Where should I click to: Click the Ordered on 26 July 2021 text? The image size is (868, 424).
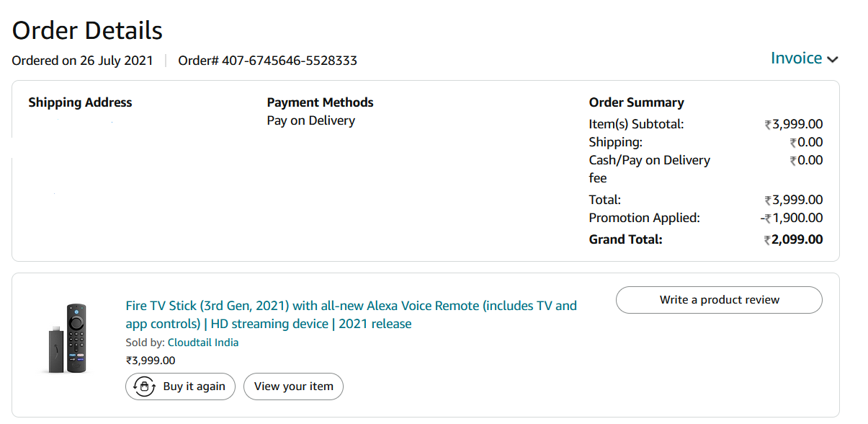pyautogui.click(x=82, y=61)
